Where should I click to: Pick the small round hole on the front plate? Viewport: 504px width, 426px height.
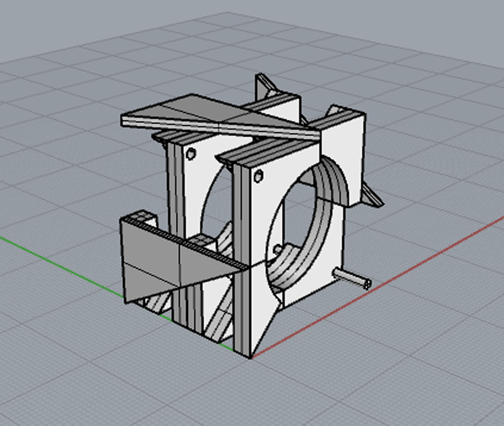coord(258,176)
